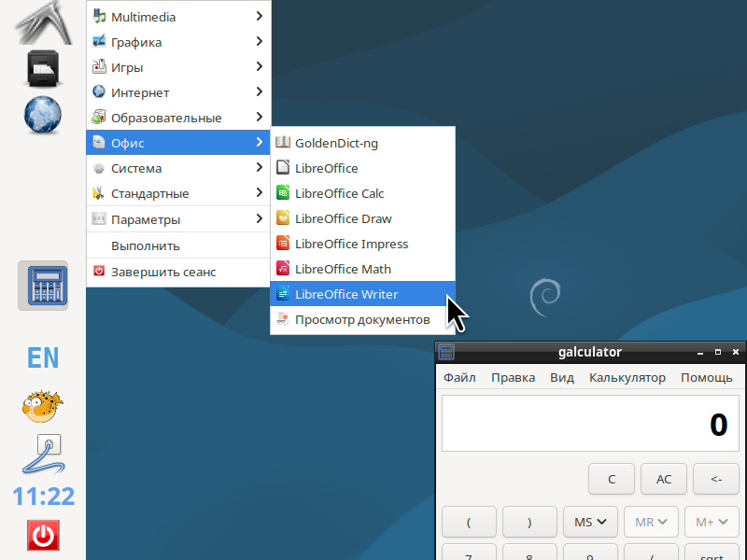Click the backspace <- button

coord(716,479)
